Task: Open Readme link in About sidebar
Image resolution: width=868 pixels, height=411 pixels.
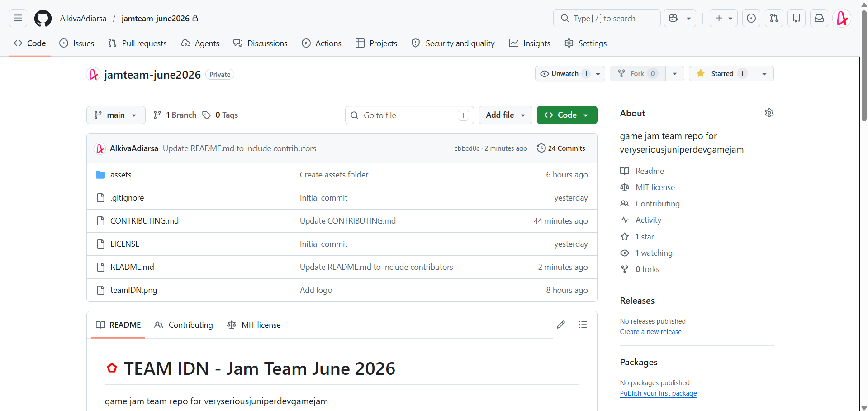Action: point(650,171)
